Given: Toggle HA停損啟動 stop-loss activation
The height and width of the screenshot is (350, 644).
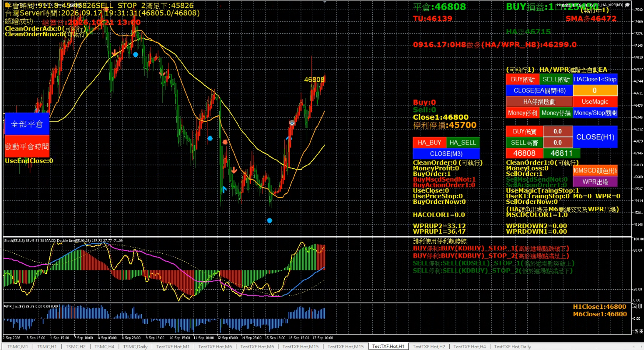Looking at the screenshot, I should click(x=539, y=101).
